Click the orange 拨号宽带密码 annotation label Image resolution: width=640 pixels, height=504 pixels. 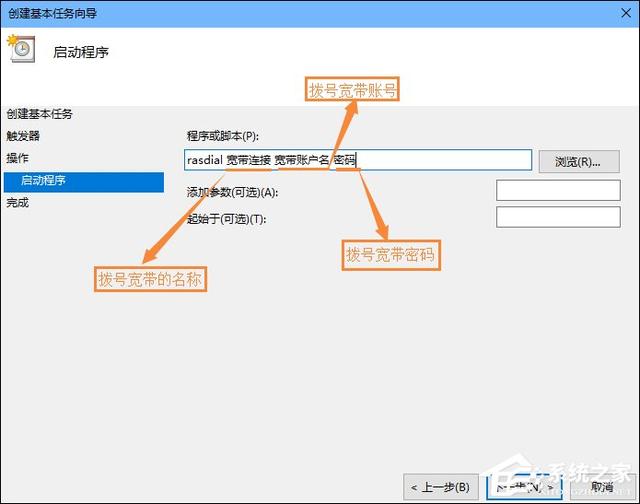pyautogui.click(x=391, y=255)
